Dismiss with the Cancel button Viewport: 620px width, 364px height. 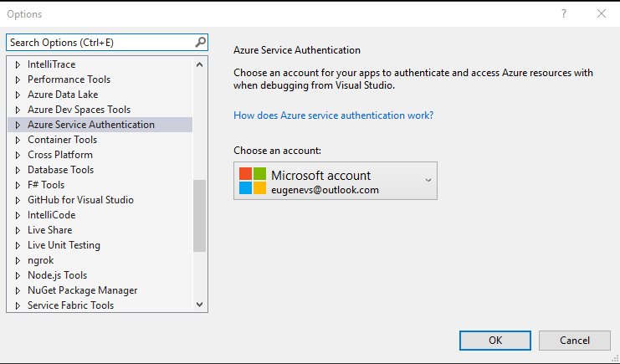[575, 341]
